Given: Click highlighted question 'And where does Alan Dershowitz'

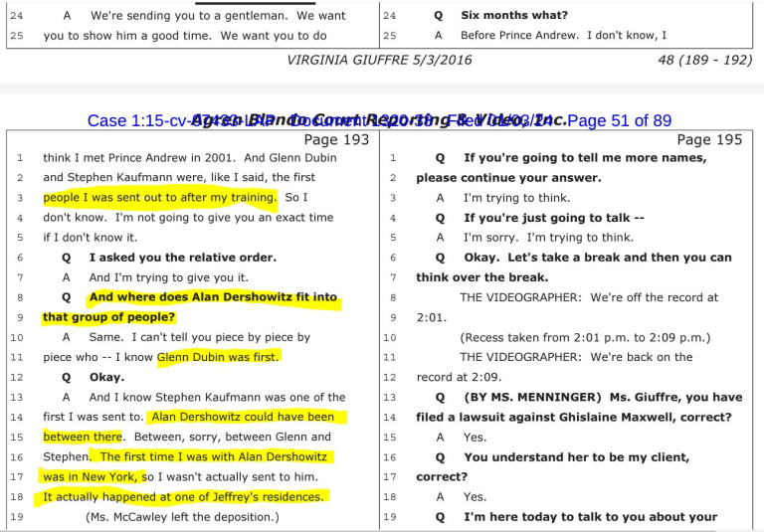Looking at the screenshot, I should [213, 297].
